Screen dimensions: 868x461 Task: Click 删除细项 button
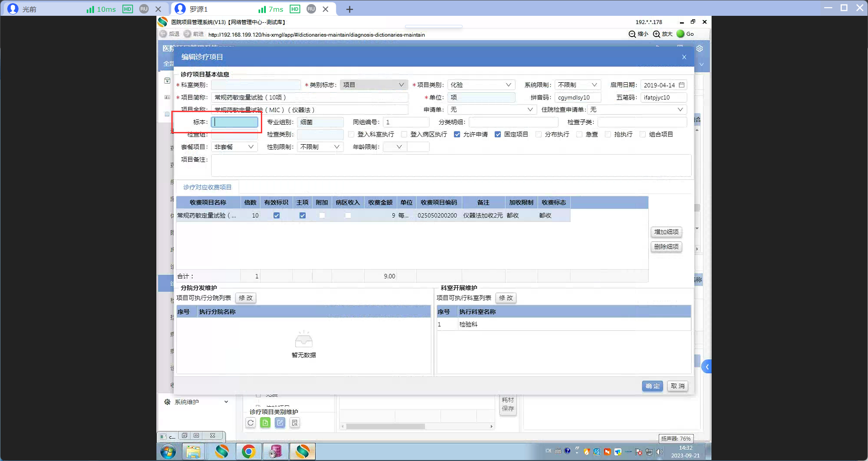[666, 247]
